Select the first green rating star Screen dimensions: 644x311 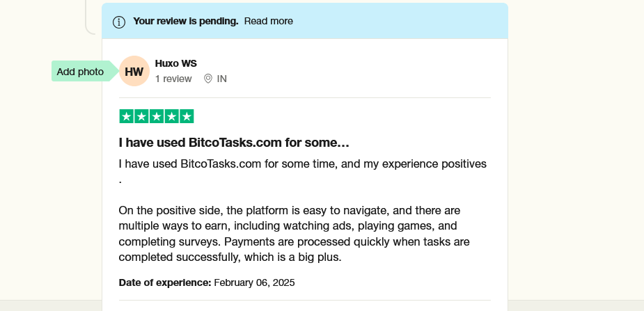pos(127,116)
